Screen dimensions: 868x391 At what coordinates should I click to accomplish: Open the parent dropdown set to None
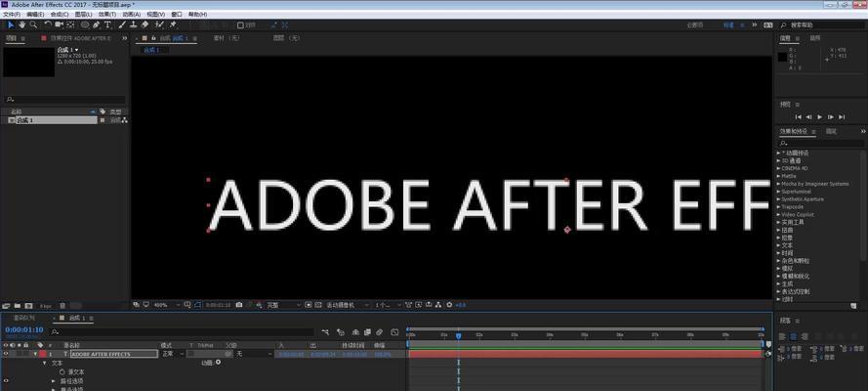(x=254, y=353)
